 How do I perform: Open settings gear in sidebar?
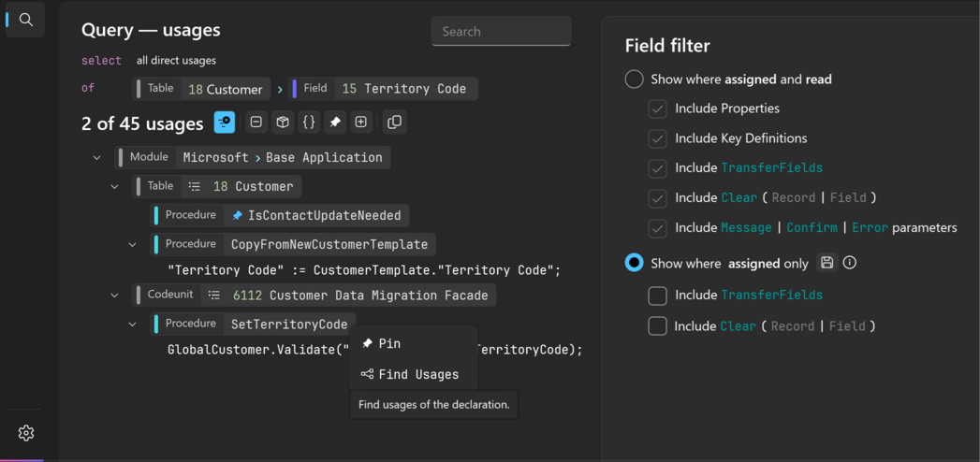pyautogui.click(x=25, y=433)
